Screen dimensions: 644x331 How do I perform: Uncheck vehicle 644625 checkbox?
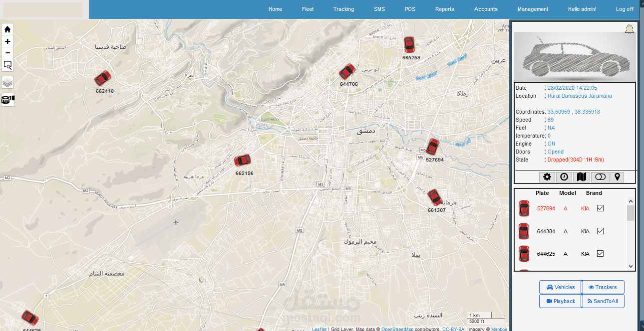[601, 254]
